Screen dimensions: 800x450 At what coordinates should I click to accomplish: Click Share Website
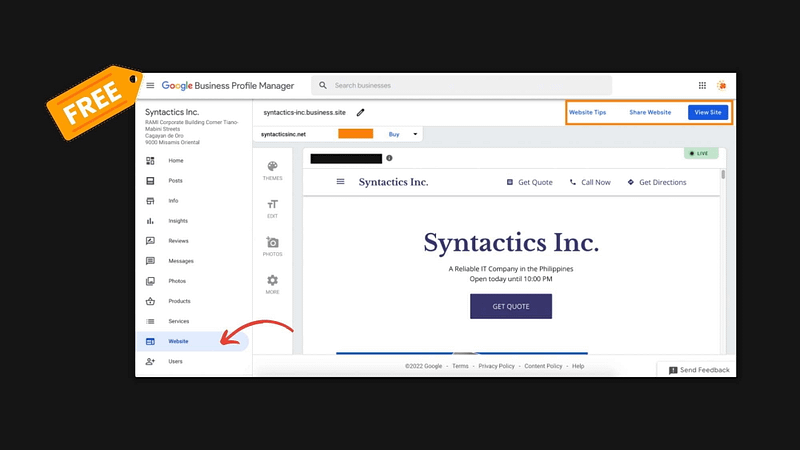pos(650,112)
